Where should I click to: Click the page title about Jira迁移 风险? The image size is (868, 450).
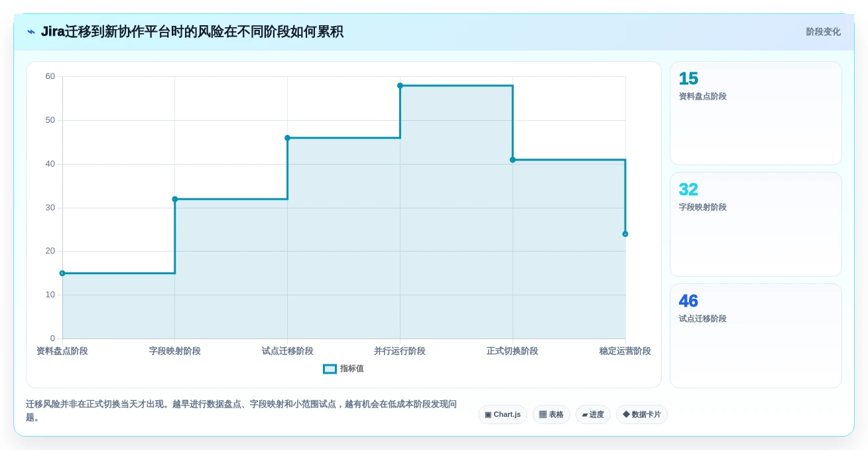tap(192, 32)
